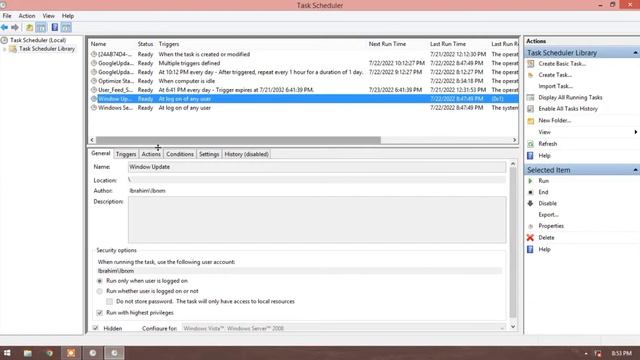Image resolution: width=640 pixels, height=360 pixels.
Task: Collapse the Selected Item actions section
Action: click(636, 170)
